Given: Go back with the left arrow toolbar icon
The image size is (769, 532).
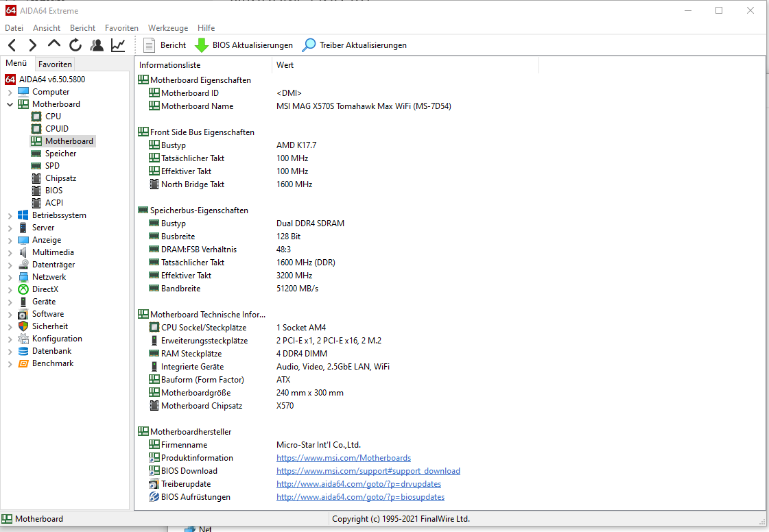Looking at the screenshot, I should [x=13, y=46].
